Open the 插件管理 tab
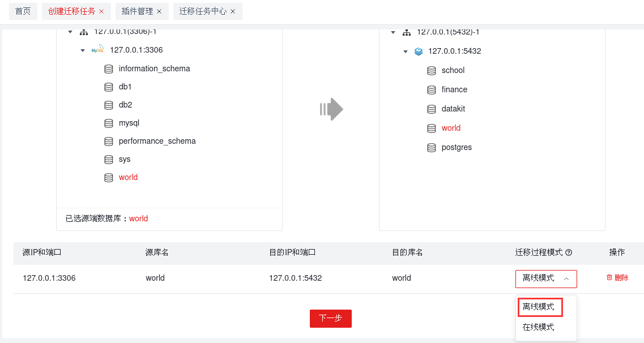This screenshot has width=644, height=343. tap(138, 11)
